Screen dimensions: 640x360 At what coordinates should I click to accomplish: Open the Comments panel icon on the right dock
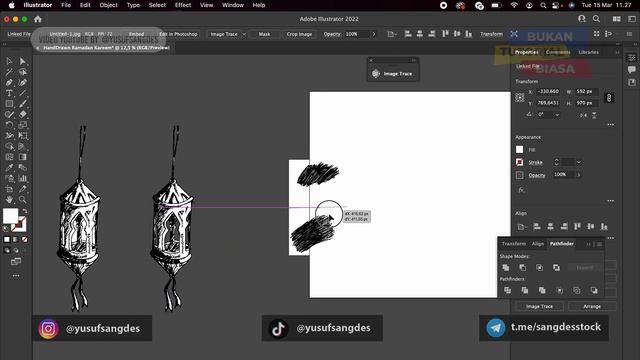click(632, 70)
